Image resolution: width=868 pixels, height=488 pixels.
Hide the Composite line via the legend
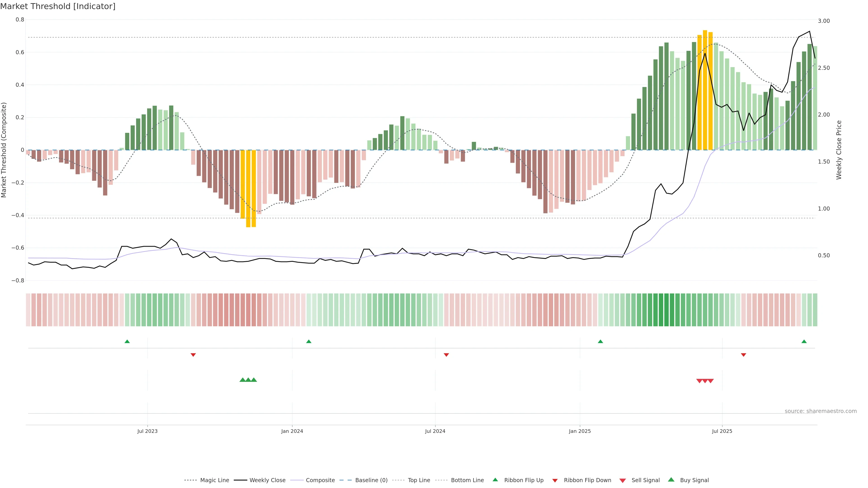click(x=320, y=480)
